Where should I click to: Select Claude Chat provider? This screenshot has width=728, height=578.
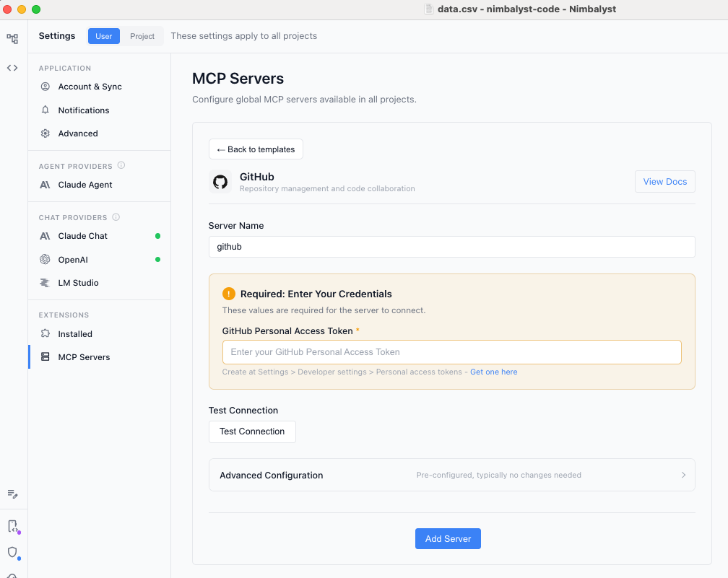click(100, 236)
